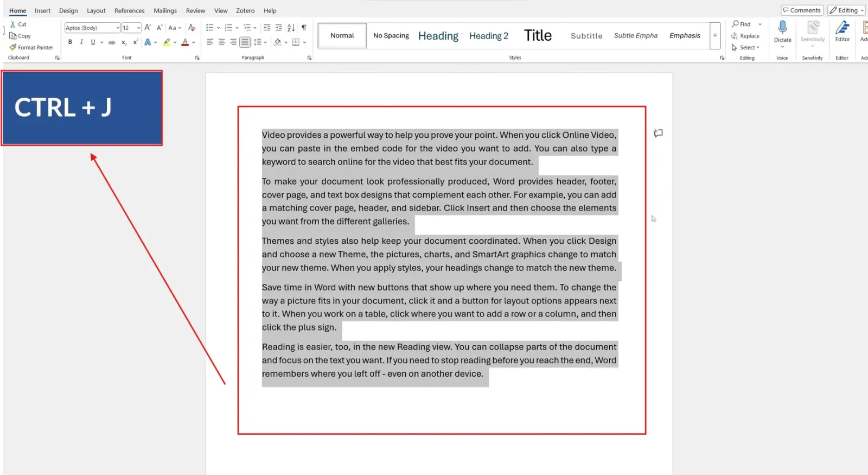Apply subscript formatting
This screenshot has width=868, height=475.
(x=124, y=42)
